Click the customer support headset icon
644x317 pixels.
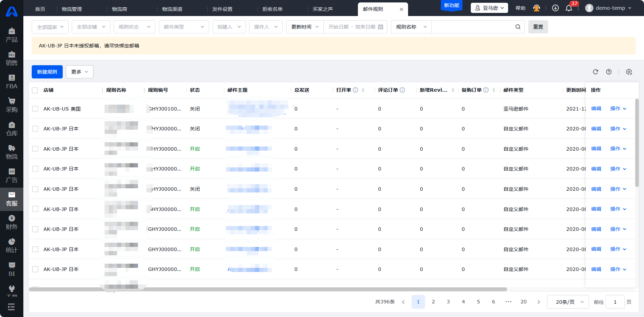[537, 8]
